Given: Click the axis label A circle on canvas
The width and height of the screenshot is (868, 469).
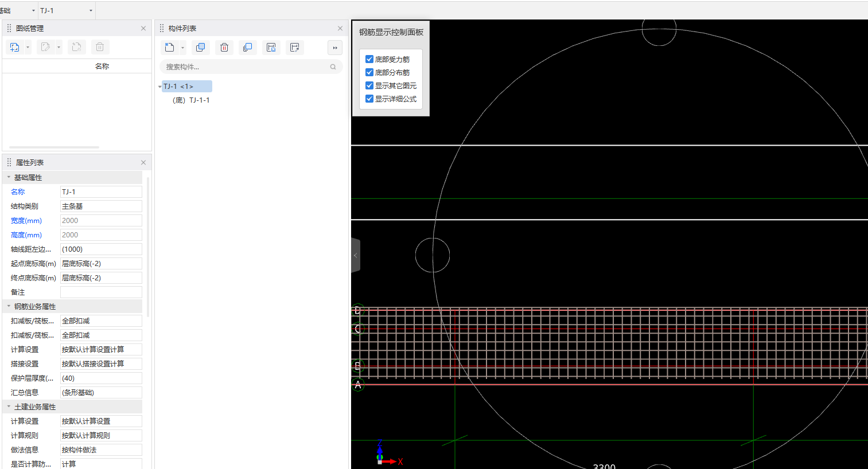Looking at the screenshot, I should (358, 385).
